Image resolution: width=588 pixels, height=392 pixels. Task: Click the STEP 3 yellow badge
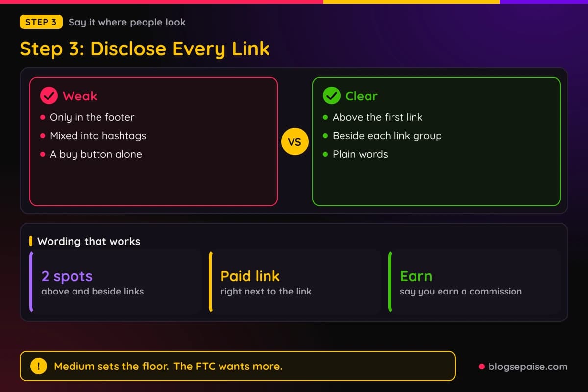click(41, 22)
